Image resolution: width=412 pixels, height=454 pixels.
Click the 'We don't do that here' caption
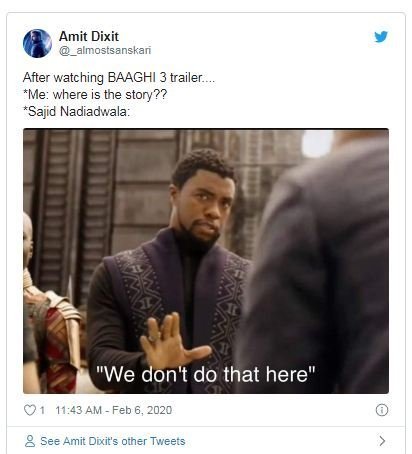[x=205, y=374]
